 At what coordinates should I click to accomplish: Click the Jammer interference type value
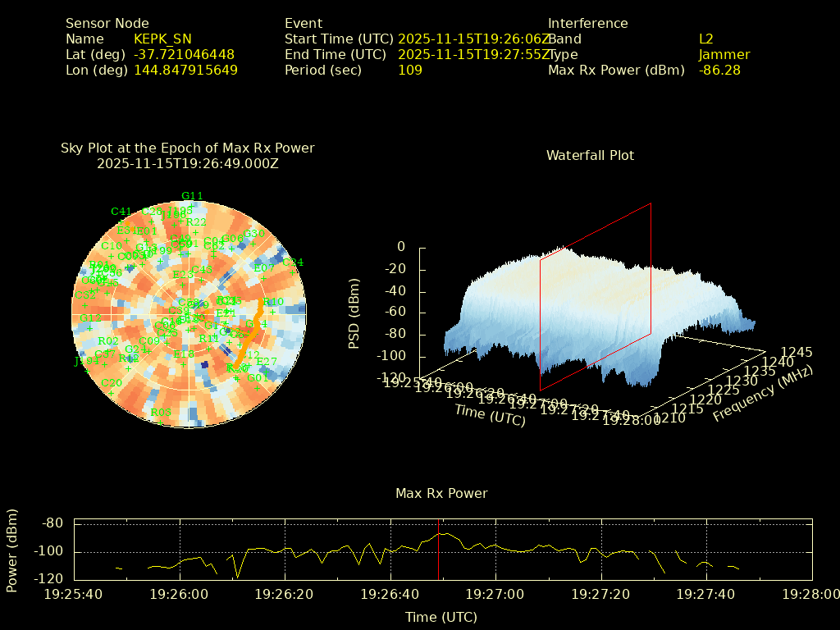(724, 55)
